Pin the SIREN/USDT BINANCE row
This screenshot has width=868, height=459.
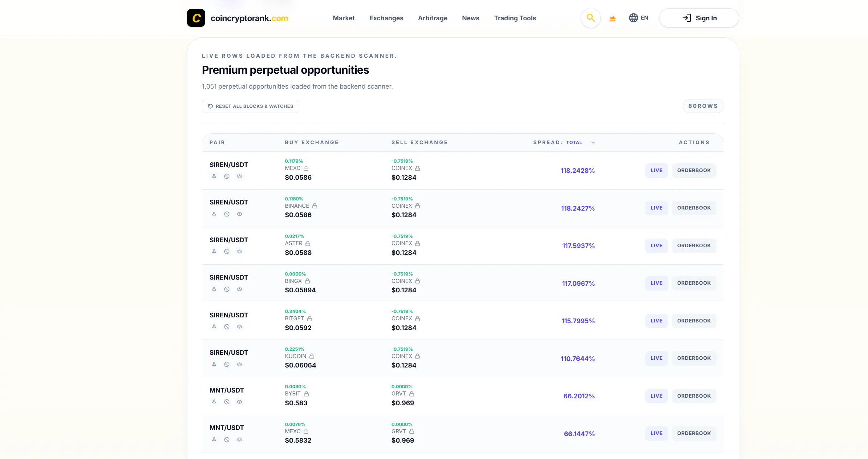(x=214, y=214)
